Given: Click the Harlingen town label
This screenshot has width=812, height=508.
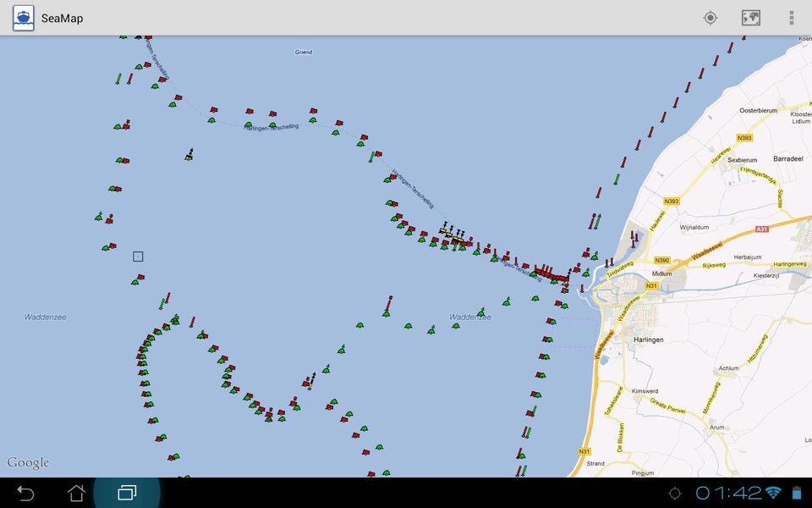Looking at the screenshot, I should [x=649, y=340].
